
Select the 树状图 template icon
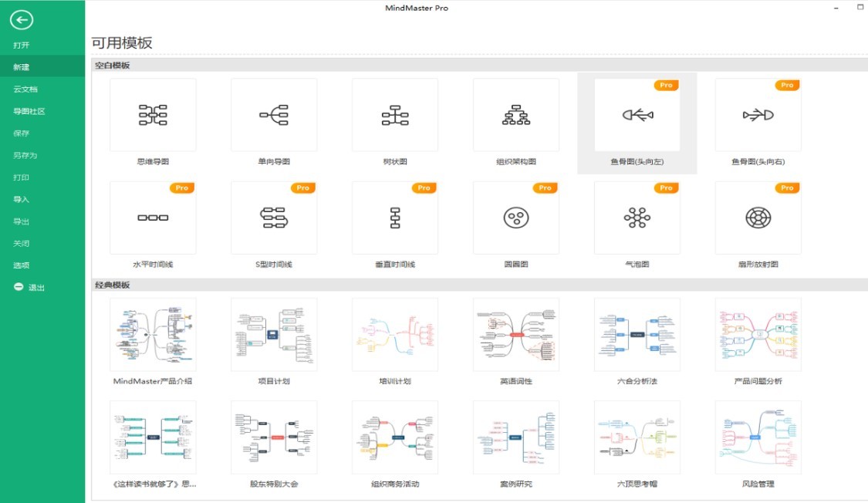tap(395, 115)
